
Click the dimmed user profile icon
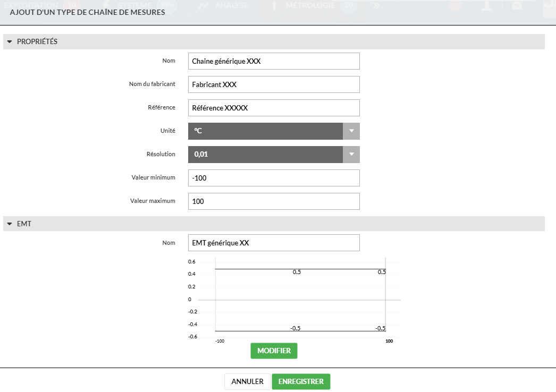click(486, 6)
